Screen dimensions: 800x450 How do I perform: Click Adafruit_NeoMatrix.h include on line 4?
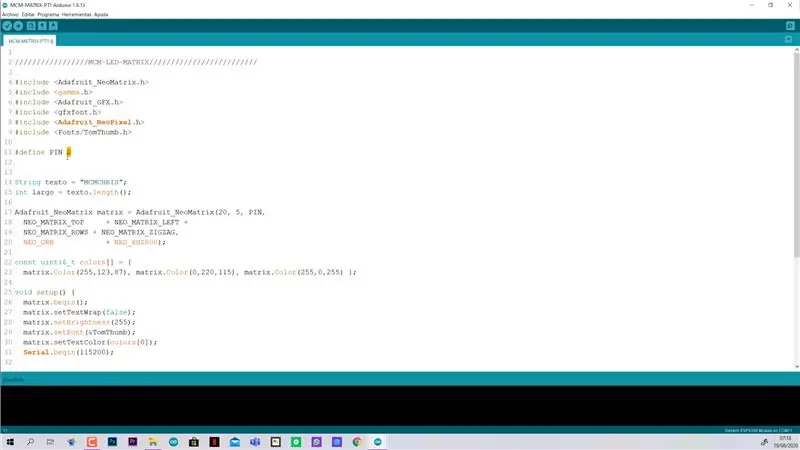[x=102, y=82]
